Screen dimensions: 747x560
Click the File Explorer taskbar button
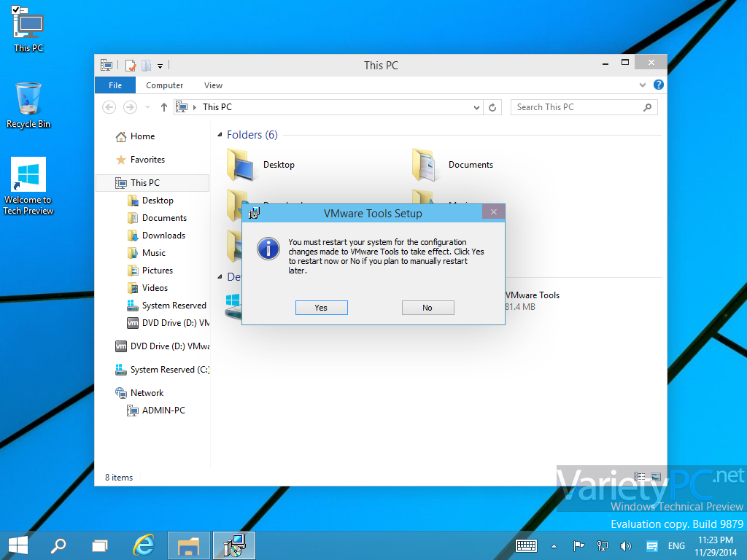click(x=189, y=545)
